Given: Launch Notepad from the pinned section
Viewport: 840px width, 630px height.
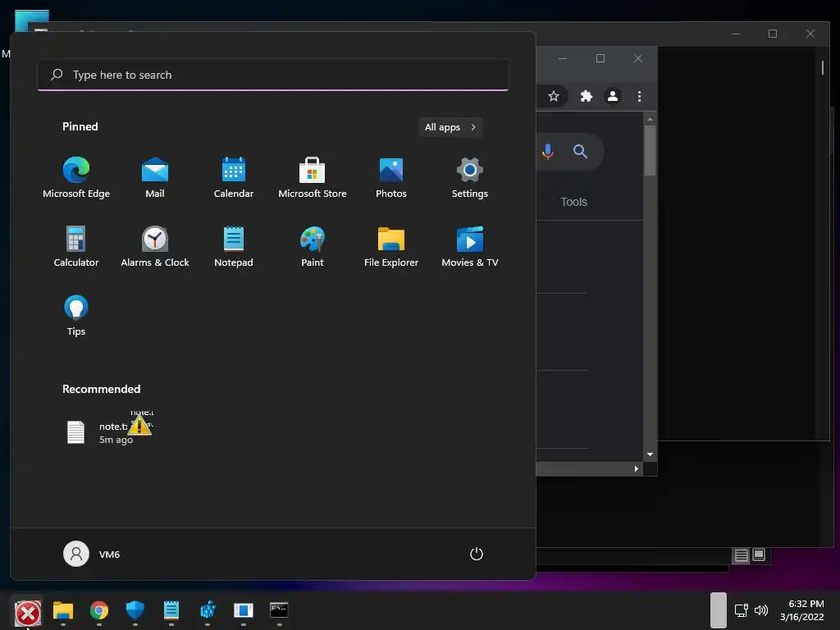Looking at the screenshot, I should (234, 246).
